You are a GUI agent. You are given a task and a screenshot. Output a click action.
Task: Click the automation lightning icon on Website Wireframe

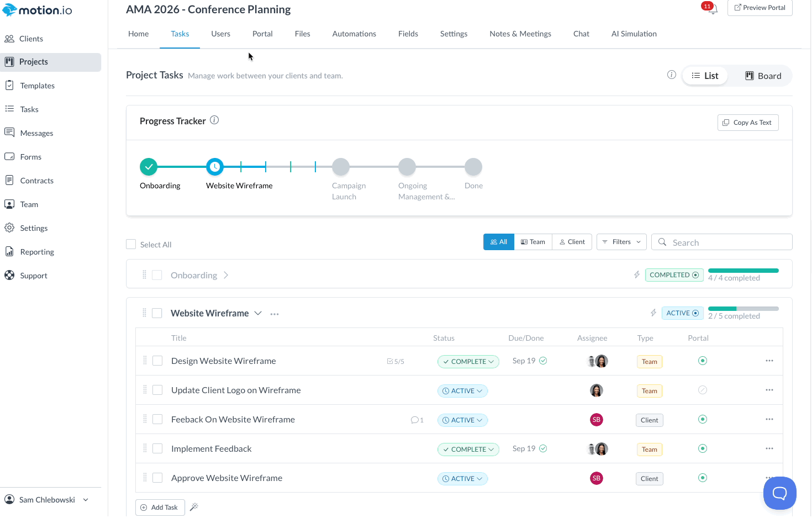(x=653, y=313)
